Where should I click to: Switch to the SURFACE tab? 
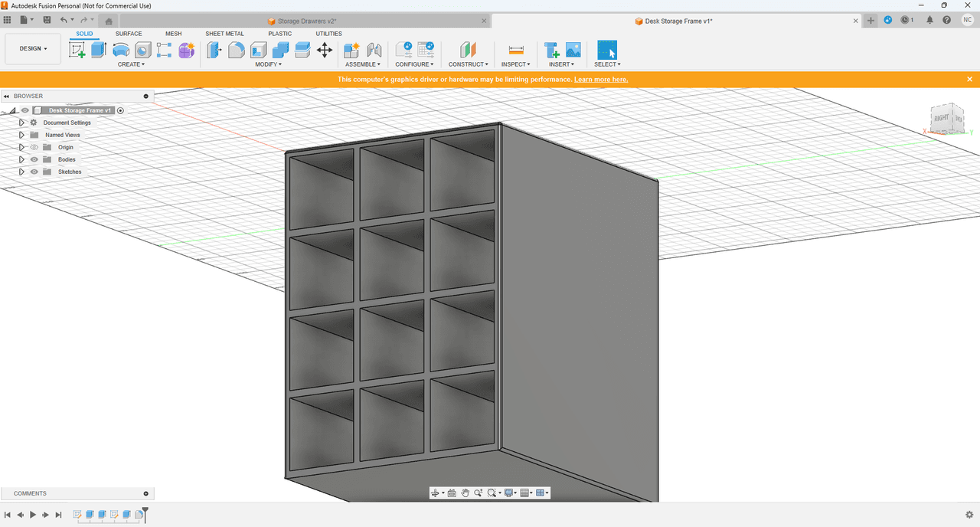pyautogui.click(x=129, y=34)
